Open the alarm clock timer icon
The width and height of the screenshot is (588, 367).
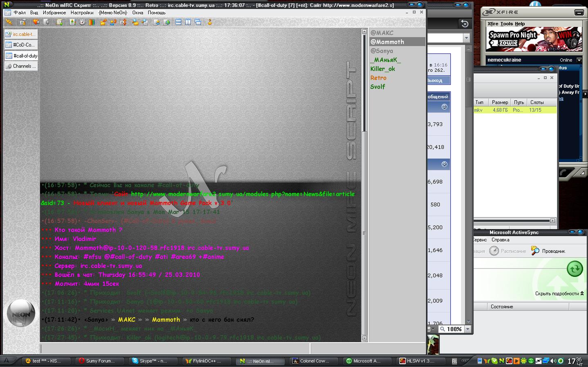tap(82, 22)
